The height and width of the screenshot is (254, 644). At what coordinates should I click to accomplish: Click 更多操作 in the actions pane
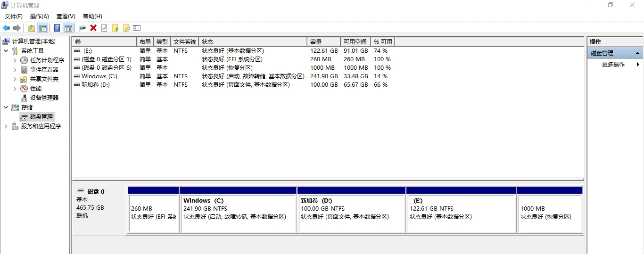(613, 65)
